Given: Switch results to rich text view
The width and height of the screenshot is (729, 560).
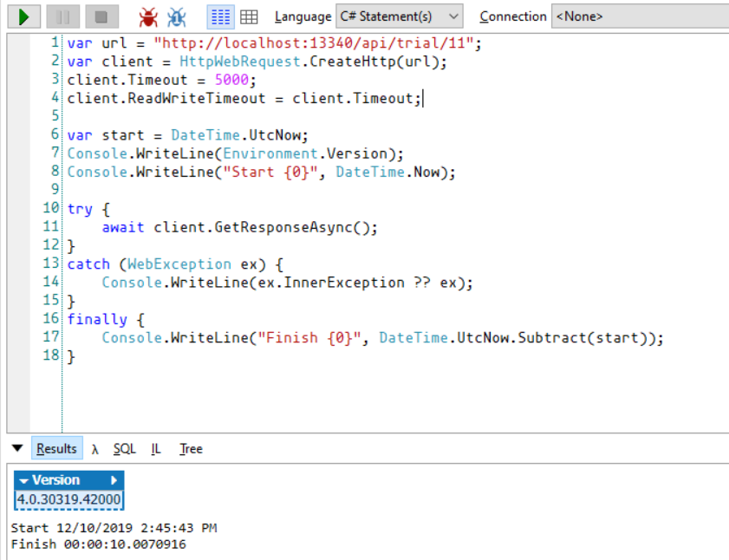Looking at the screenshot, I should pos(220,17).
